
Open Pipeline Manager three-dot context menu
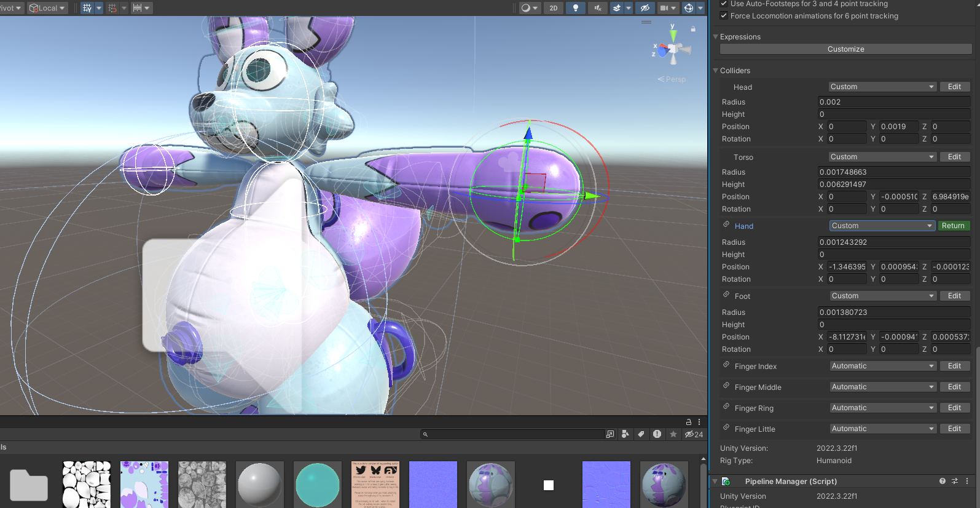[967, 481]
